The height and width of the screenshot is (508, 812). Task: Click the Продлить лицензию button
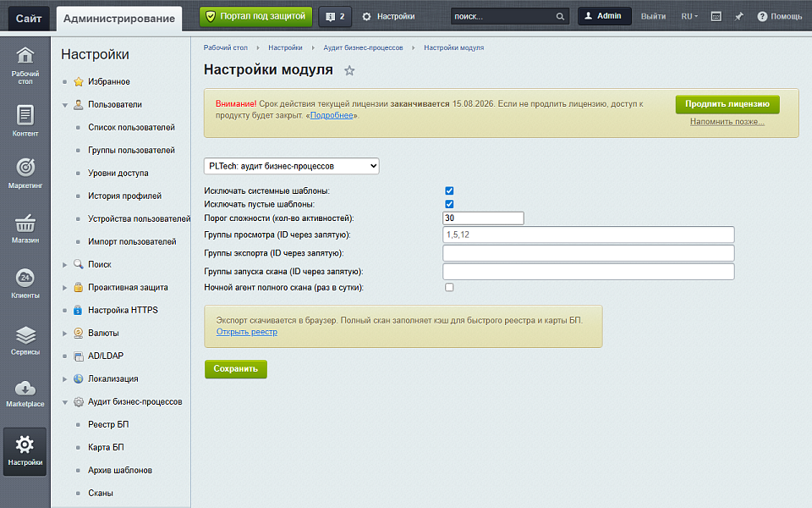coord(727,104)
